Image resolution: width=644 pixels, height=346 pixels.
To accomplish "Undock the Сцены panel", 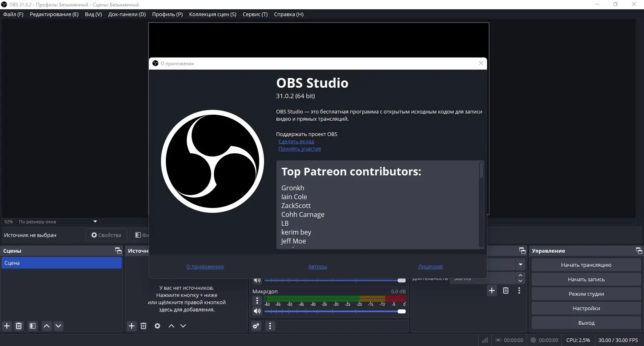I will [x=118, y=251].
